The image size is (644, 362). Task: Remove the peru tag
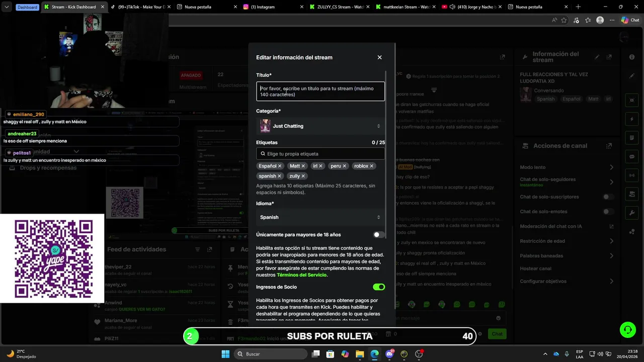[x=345, y=166]
